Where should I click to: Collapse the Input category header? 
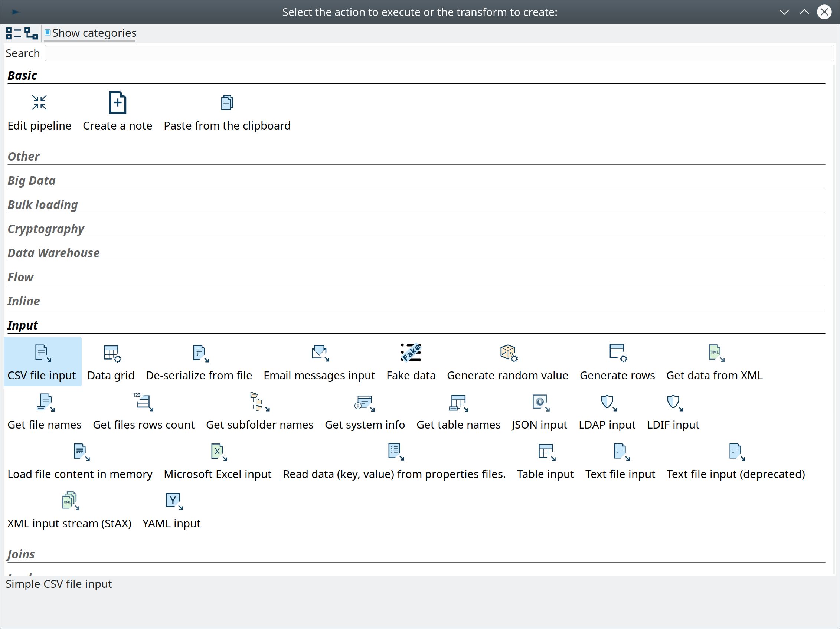coord(22,325)
